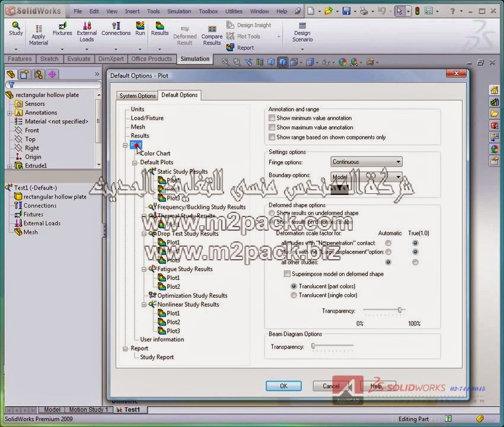Viewport: 504px width, 427px height.
Task: Expand Annotations in feature tree
Action: 9,113
